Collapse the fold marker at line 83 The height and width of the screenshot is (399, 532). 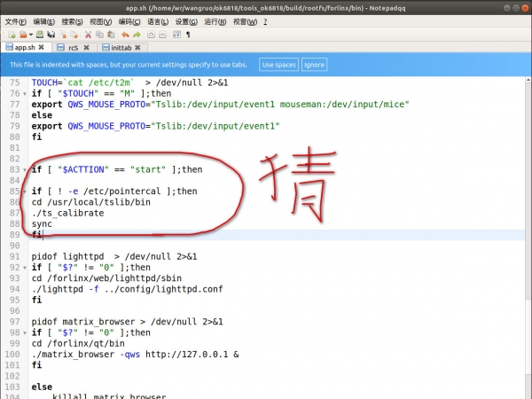tap(25, 168)
